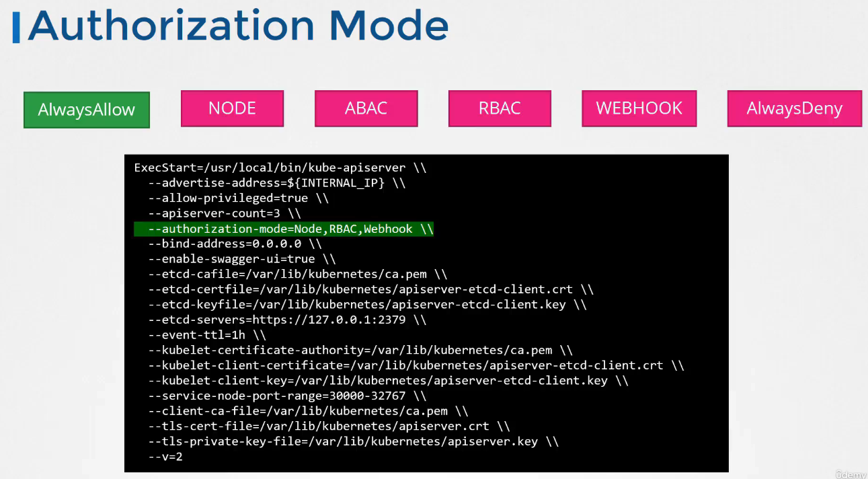The width and height of the screenshot is (868, 479).
Task: Click the --advertise-address=${INTERNAL_IP} line
Action: tap(277, 183)
